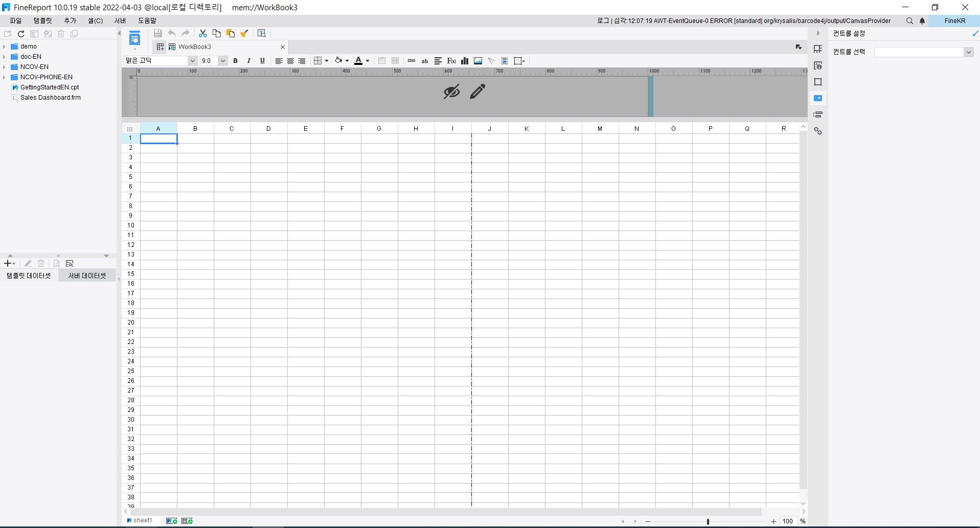Expand the NCOV-PHONE-EN folder
The width and height of the screenshot is (980, 528).
click(x=4, y=77)
